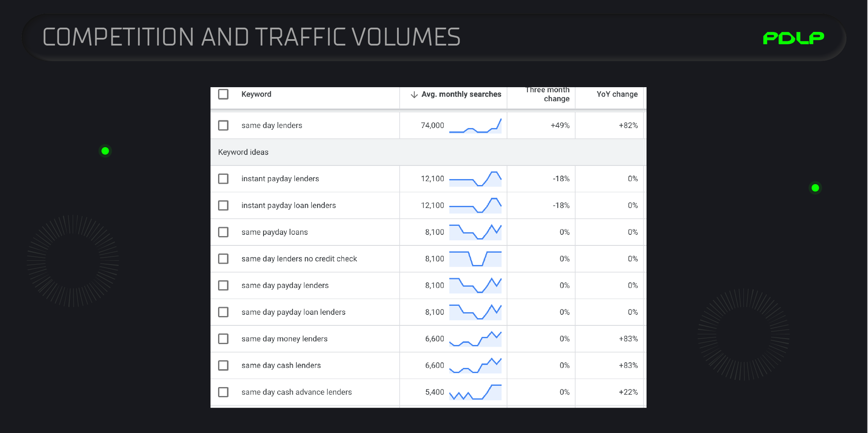Click 6,600 value for 'same day money lenders'
Image resolution: width=868 pixels, height=433 pixels.
(x=434, y=339)
